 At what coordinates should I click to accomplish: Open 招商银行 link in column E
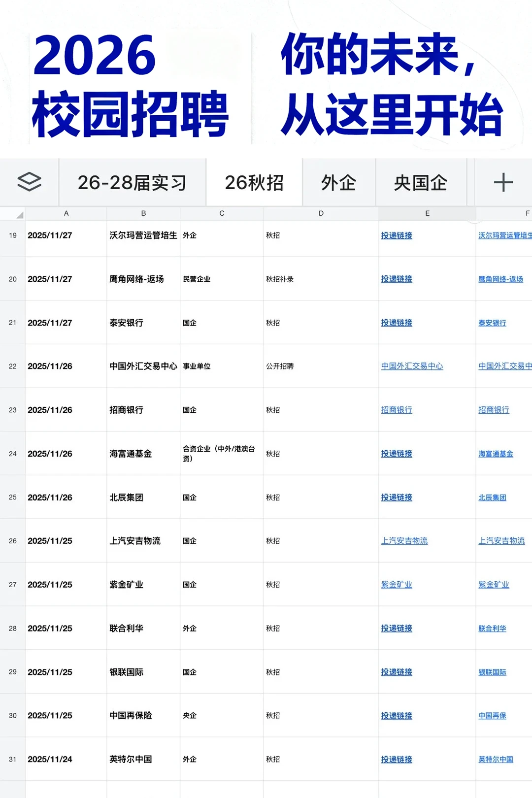397,410
